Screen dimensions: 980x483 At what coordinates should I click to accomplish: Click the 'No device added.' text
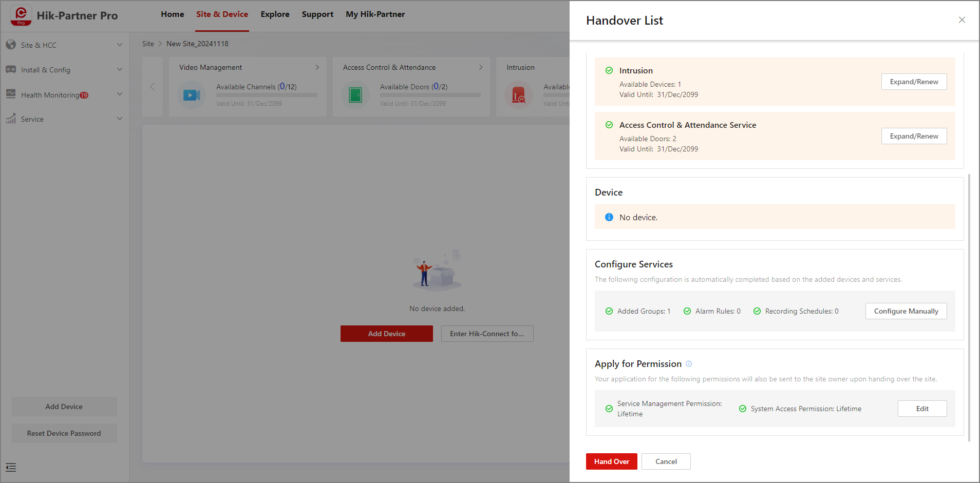[x=437, y=308]
